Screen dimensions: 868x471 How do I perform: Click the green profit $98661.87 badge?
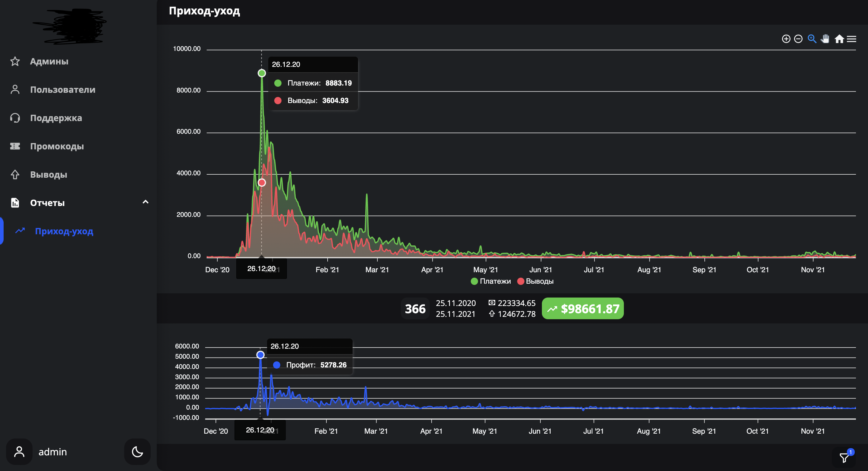pos(583,308)
